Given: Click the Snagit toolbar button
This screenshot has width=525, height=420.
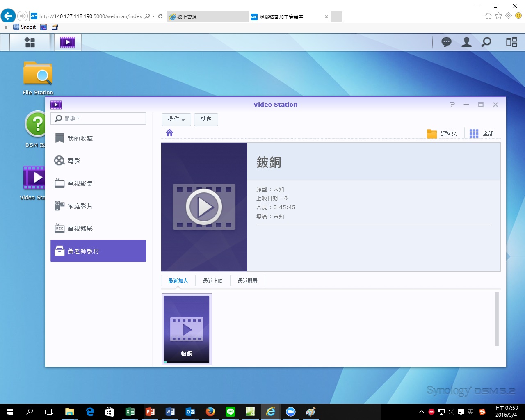Looking at the screenshot, I should tap(25, 27).
